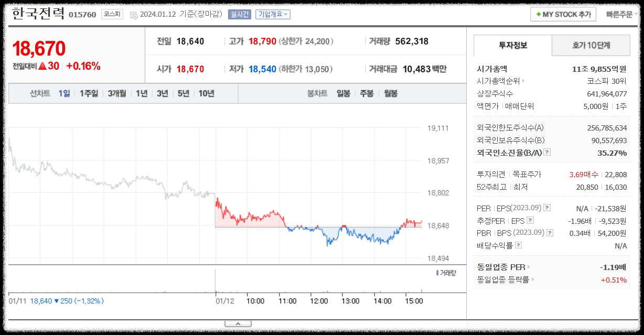644x335 pixels.
Task: Click the clock icon beside 2024.01.12 date
Action: point(134,15)
